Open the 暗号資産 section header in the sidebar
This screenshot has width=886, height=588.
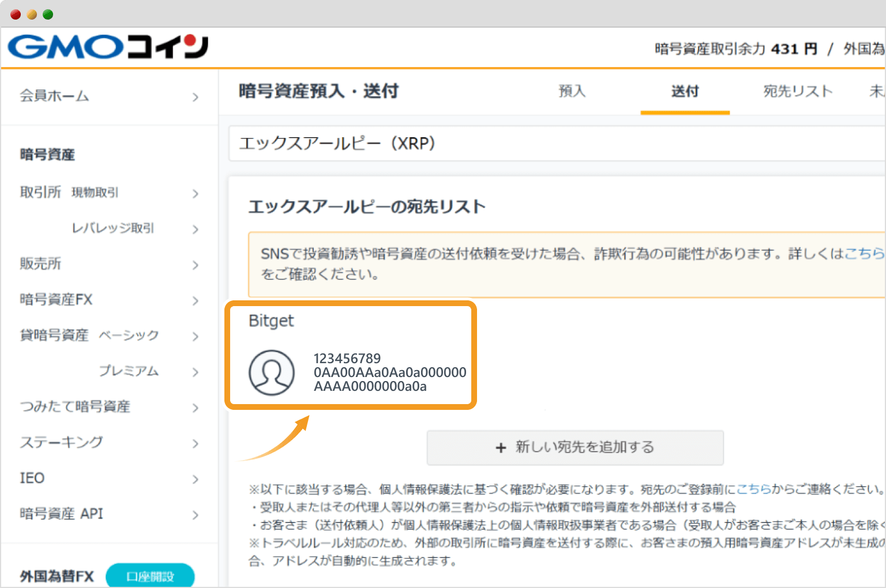pyautogui.click(x=47, y=154)
